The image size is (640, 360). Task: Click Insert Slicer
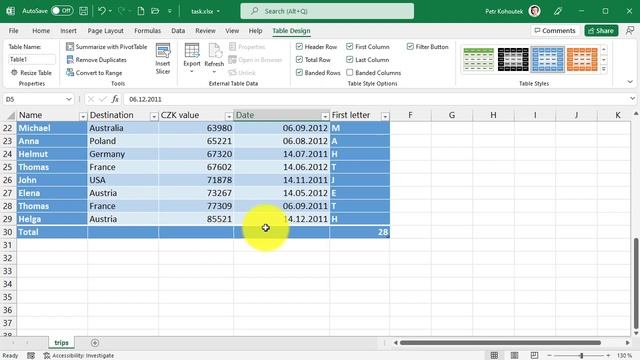163,59
